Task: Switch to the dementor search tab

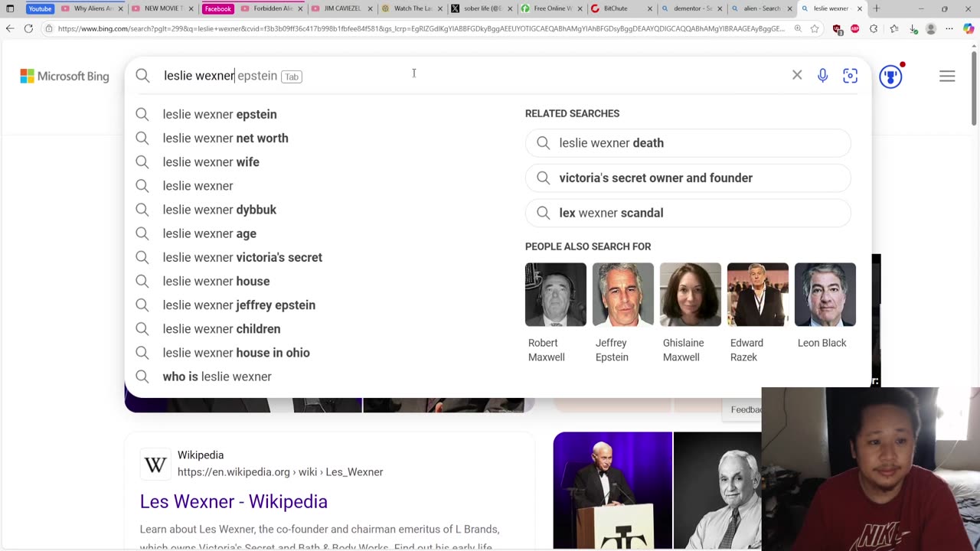Action: (692, 8)
